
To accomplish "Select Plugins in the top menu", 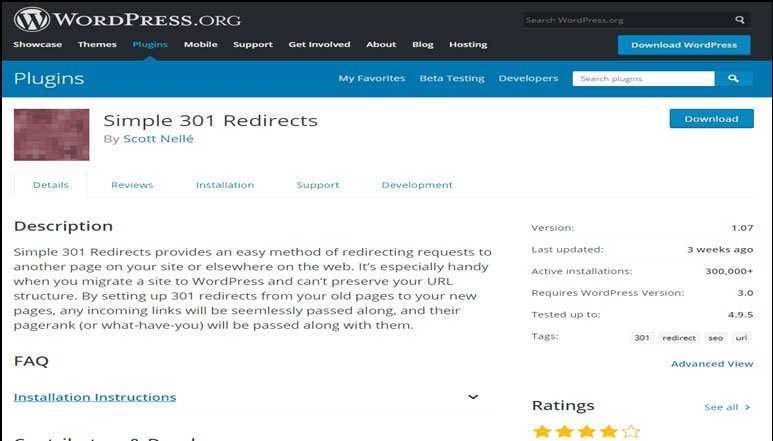I will 150,44.
